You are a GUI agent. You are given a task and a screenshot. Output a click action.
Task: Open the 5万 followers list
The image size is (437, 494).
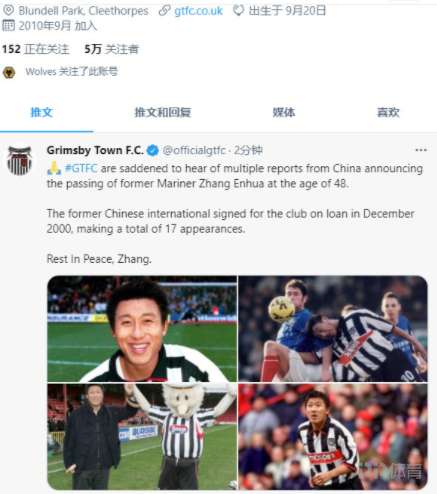coord(111,49)
